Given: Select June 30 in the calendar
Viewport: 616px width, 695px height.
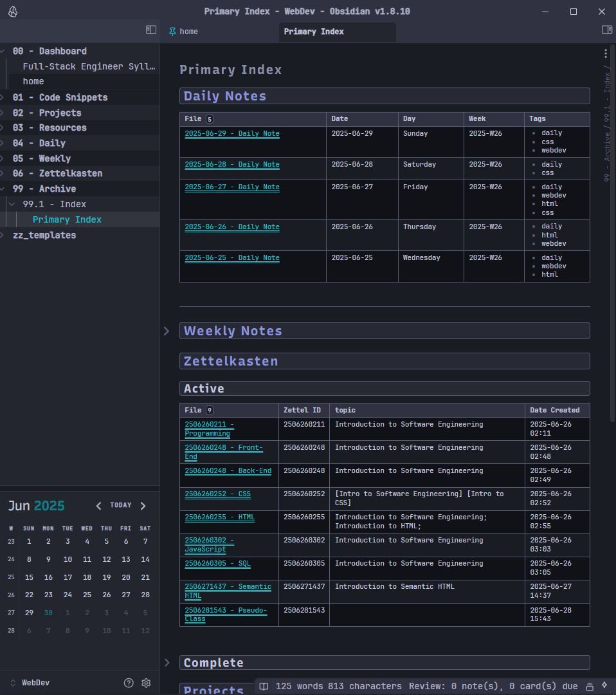Looking at the screenshot, I should pos(48,613).
